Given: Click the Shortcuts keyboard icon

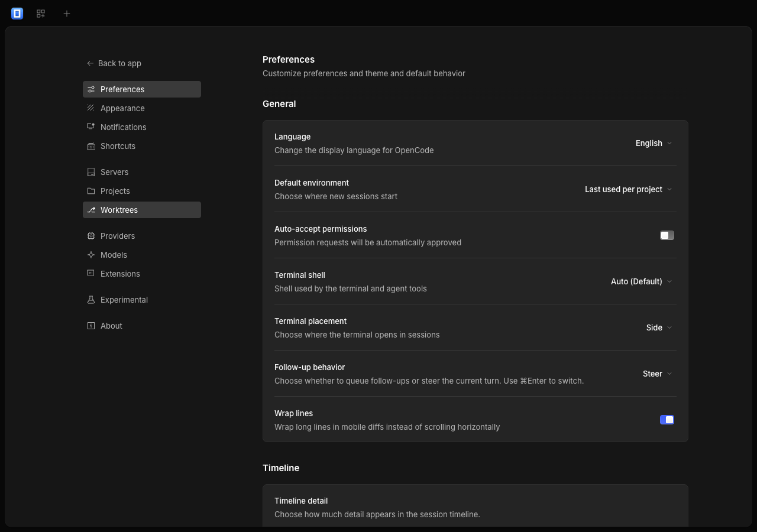Looking at the screenshot, I should coord(90,146).
